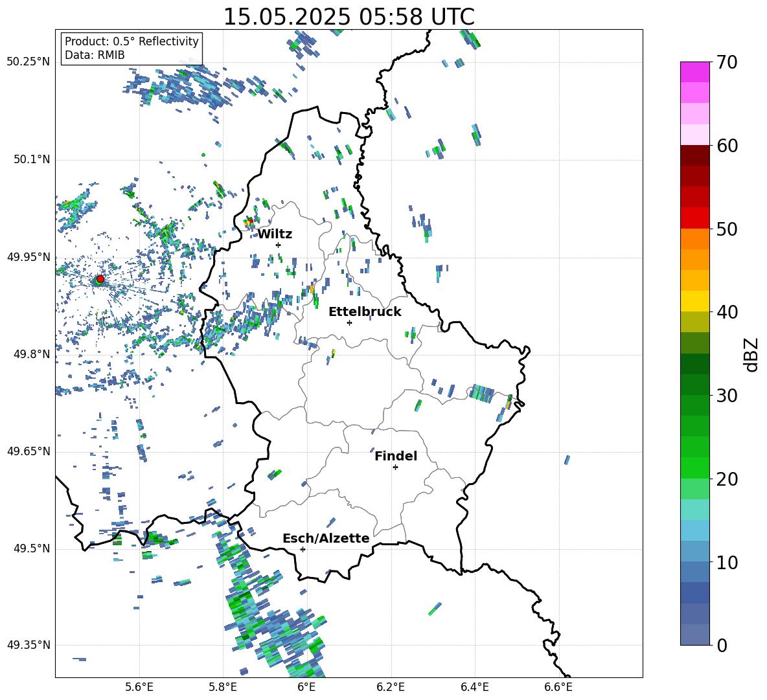Click the Product: 0.5° Reflectivity text
Image resolution: width=767 pixels, height=700 pixels.
[132, 41]
